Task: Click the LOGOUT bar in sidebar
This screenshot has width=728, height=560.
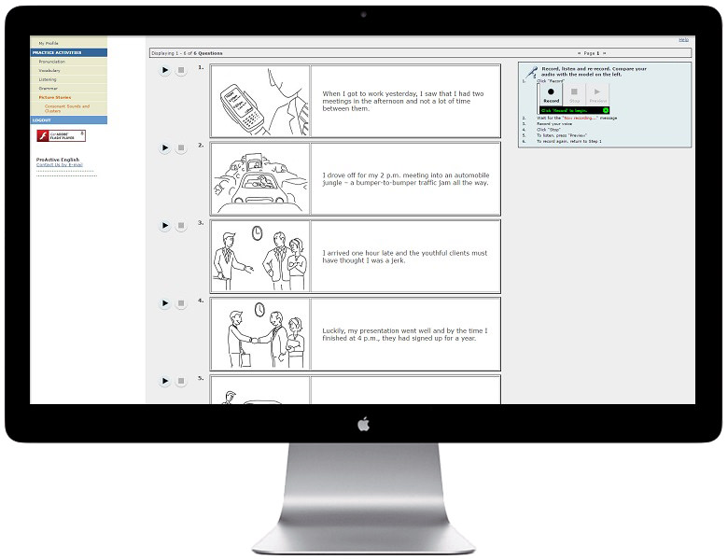Action: pyautogui.click(x=68, y=120)
